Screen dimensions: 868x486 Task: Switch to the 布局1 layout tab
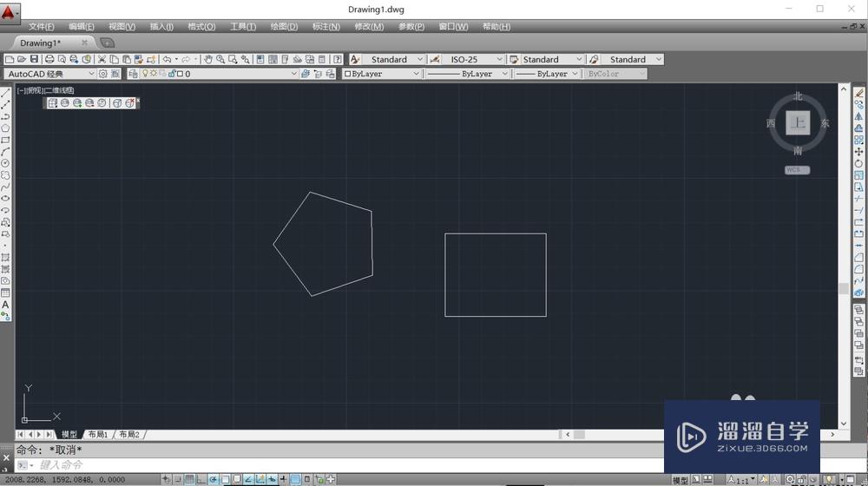point(98,435)
